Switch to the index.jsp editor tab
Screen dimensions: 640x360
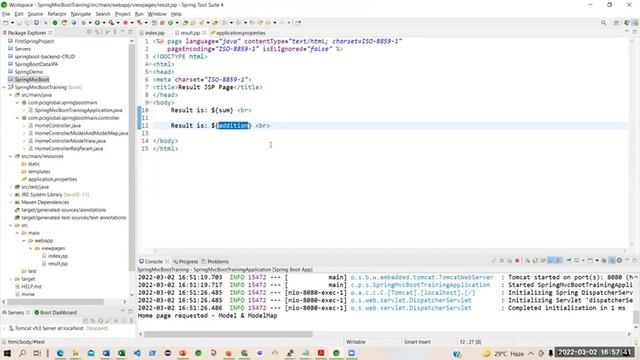tap(152, 33)
